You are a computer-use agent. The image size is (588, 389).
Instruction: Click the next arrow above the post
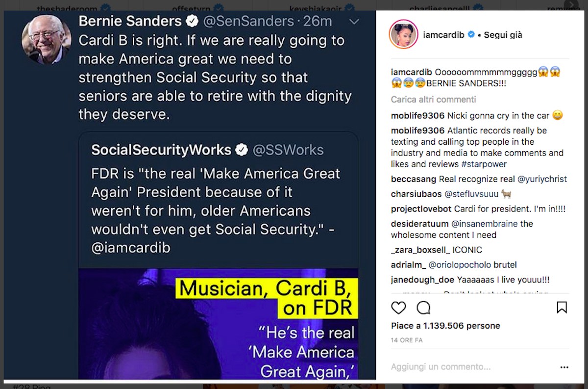pyautogui.click(x=570, y=4)
